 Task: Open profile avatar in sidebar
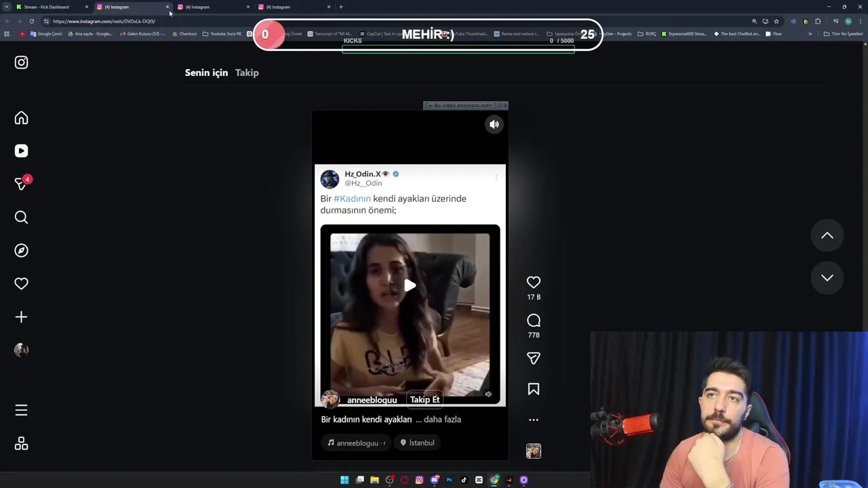click(x=21, y=350)
